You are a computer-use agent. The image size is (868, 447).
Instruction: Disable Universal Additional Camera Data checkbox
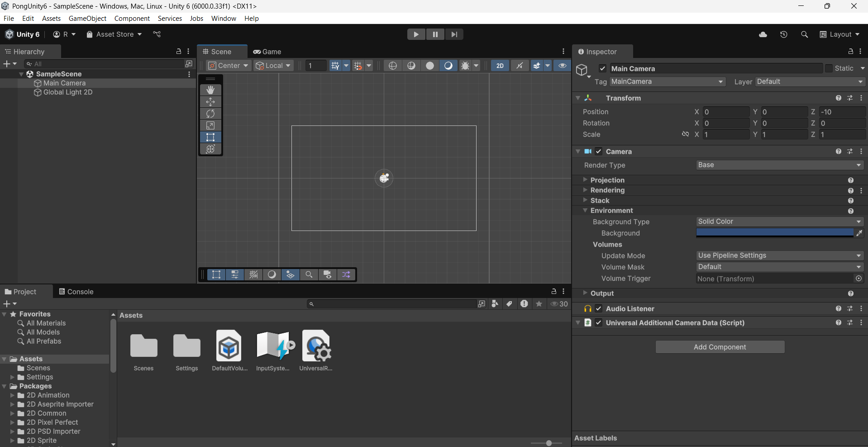598,322
